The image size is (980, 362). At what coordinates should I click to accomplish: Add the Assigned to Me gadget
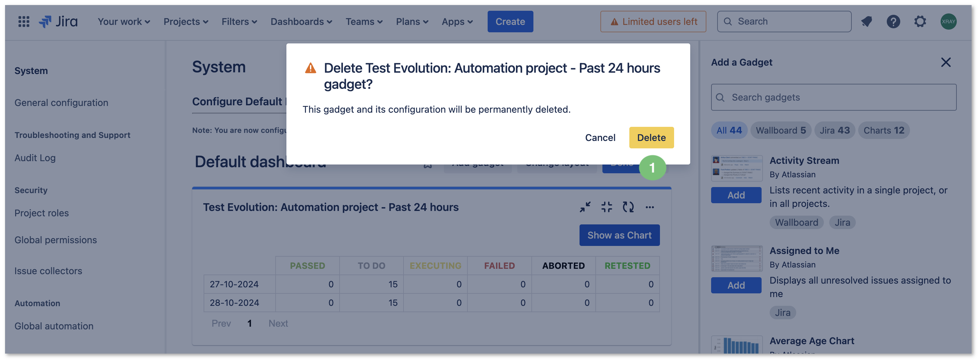736,285
